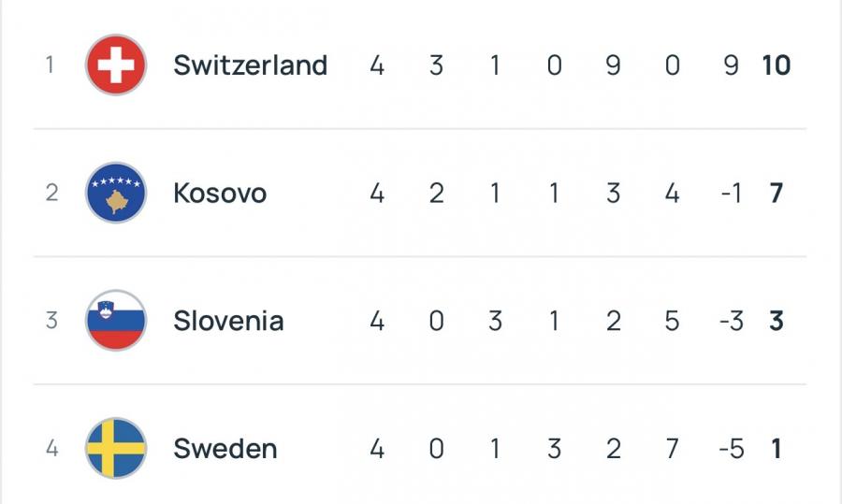The width and height of the screenshot is (842, 504).
Task: Select the Slovenia team name
Action: [228, 321]
